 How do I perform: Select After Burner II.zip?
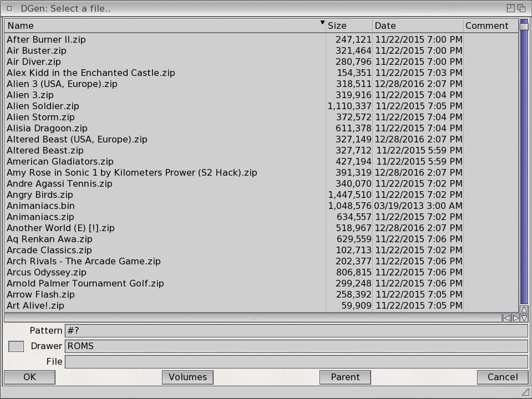(x=262, y=40)
